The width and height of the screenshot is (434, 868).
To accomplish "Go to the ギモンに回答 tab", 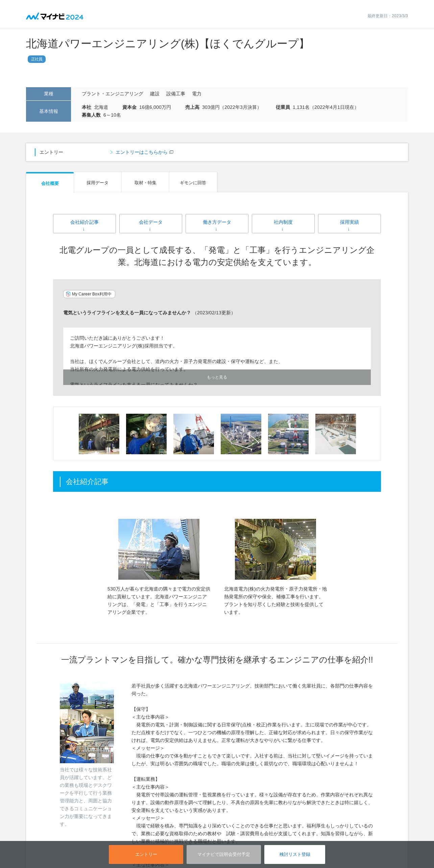I will click(x=193, y=183).
